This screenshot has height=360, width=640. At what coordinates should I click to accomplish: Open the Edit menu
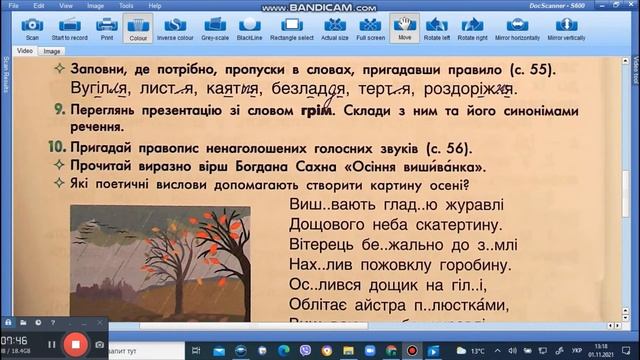click(x=39, y=6)
